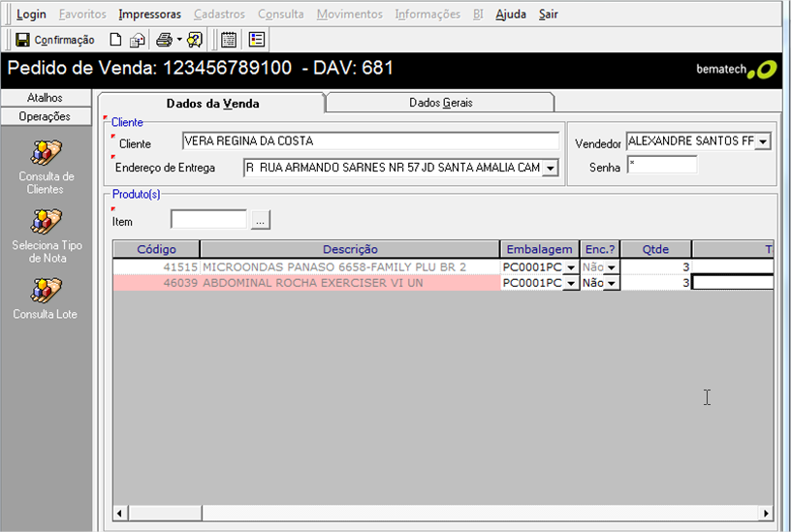Open the Impressoras menu
The height and width of the screenshot is (532, 791).
coord(150,15)
